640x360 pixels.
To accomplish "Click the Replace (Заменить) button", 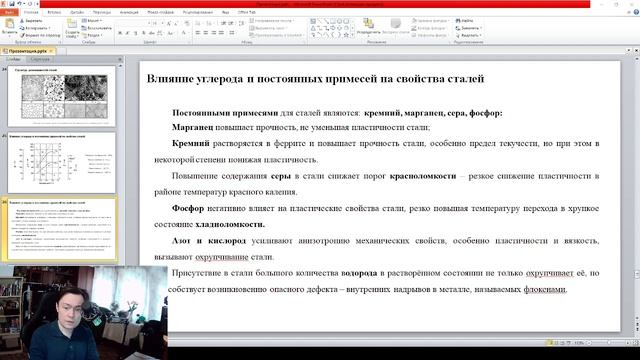I will pyautogui.click(x=469, y=28).
